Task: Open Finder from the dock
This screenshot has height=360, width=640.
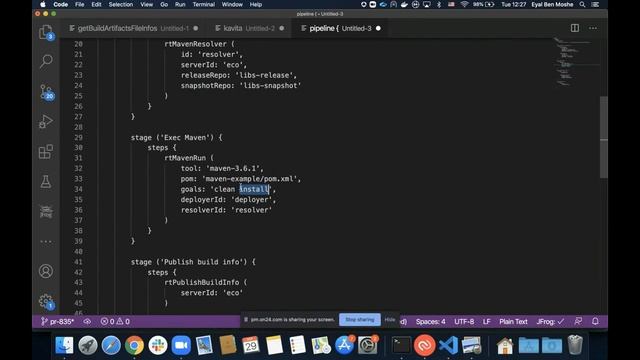Action: [x=64, y=345]
